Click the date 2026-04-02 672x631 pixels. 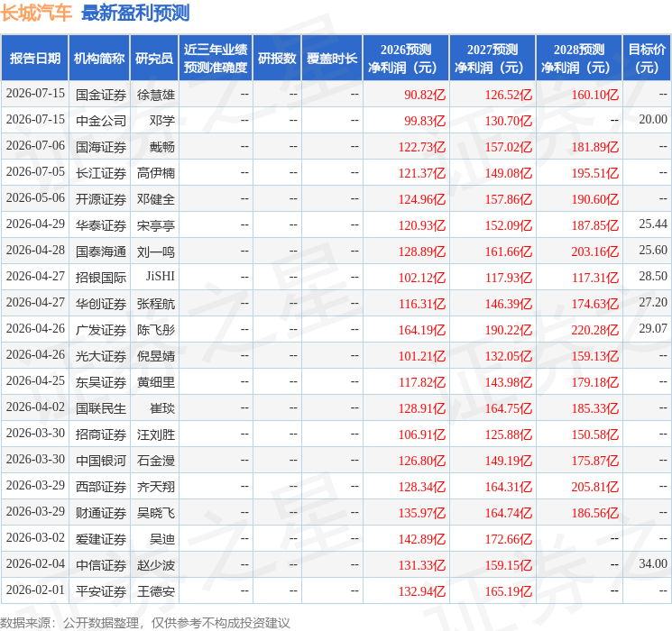click(35, 407)
